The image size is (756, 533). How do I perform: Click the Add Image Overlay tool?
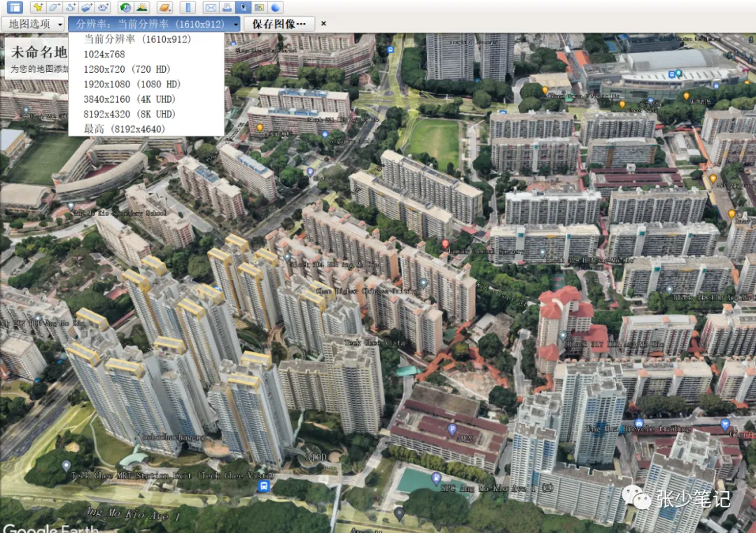click(x=87, y=7)
